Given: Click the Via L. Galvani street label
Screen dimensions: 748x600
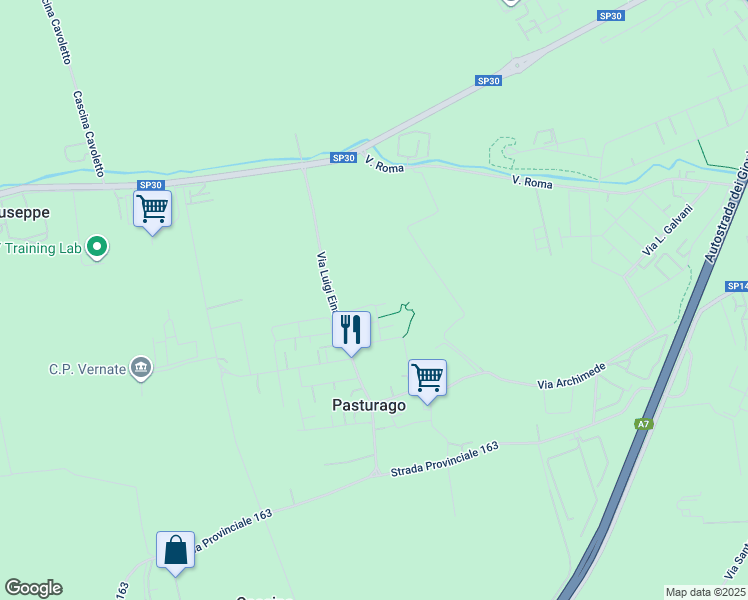Looking at the screenshot, I should [x=667, y=230].
